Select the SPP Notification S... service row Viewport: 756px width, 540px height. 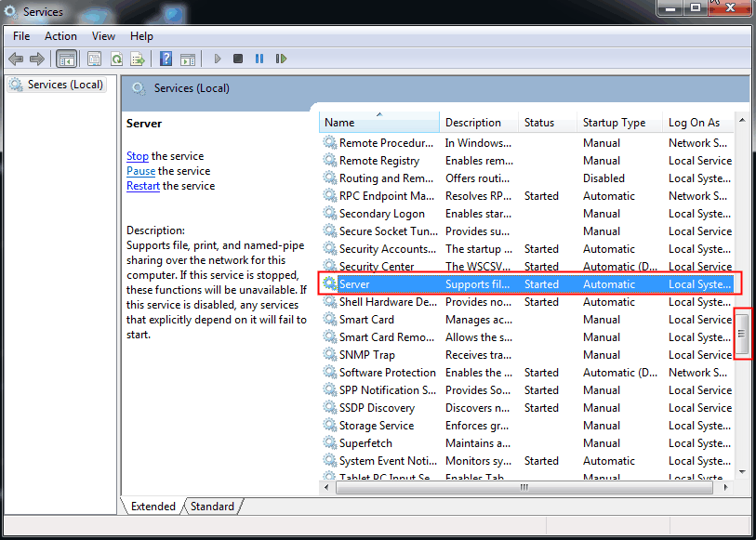[x=526, y=389]
